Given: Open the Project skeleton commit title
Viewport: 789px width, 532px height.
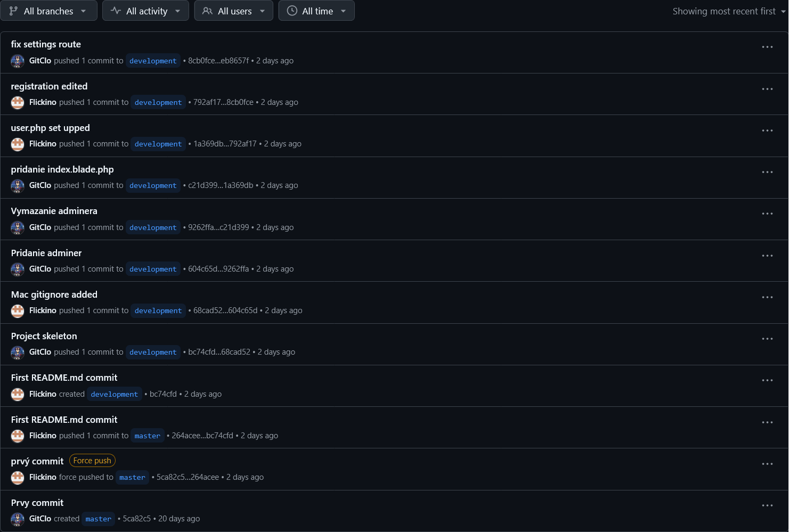Looking at the screenshot, I should pyautogui.click(x=44, y=336).
